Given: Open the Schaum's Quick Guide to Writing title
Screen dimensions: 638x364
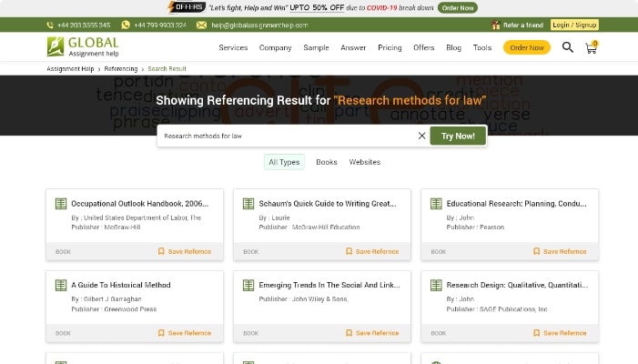Looking at the screenshot, I should [328, 203].
